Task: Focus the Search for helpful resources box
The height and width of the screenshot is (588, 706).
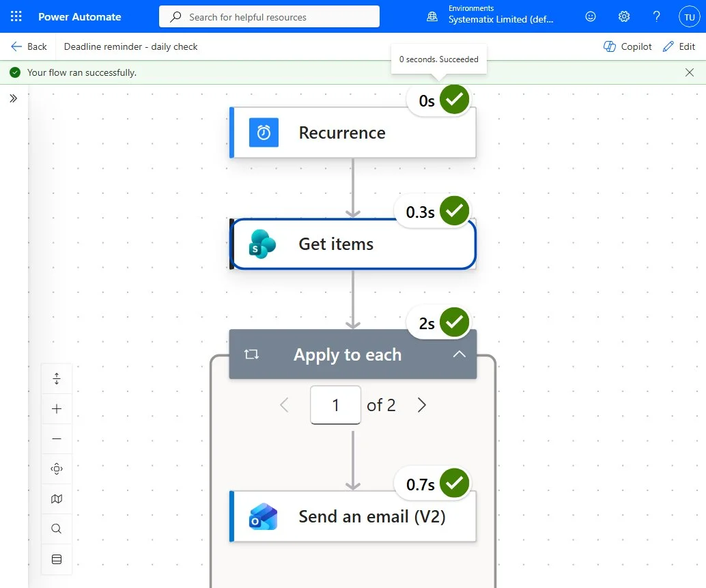Action: coord(269,16)
